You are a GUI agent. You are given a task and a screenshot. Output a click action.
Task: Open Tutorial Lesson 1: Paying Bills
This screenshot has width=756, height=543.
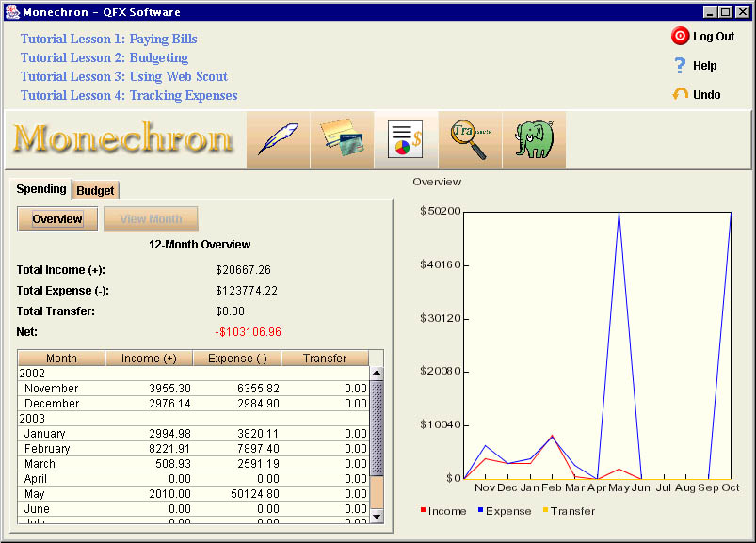coord(109,40)
